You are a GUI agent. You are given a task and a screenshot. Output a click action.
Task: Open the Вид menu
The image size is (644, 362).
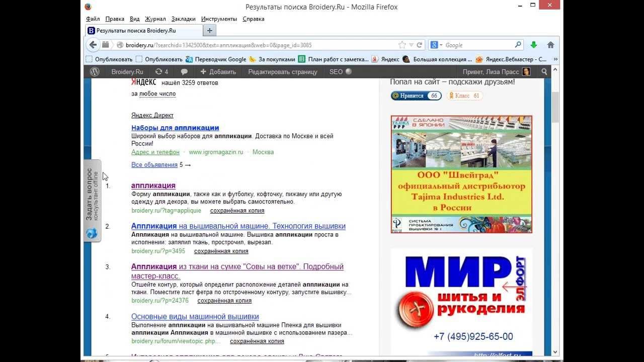point(135,19)
